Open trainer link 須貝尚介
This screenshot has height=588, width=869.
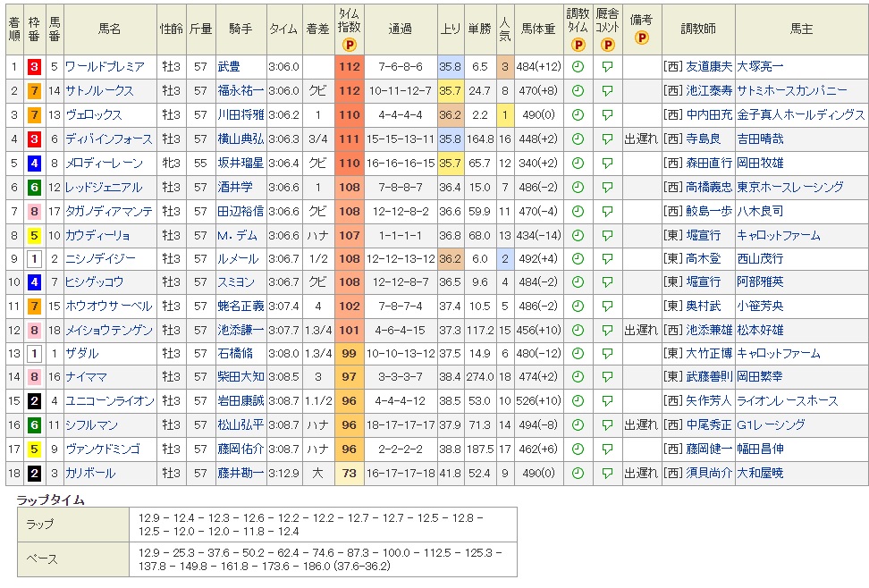[x=709, y=474]
